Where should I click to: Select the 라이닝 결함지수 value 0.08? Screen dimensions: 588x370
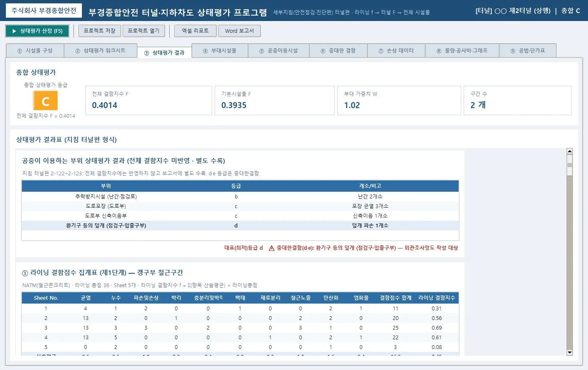pyautogui.click(x=437, y=347)
